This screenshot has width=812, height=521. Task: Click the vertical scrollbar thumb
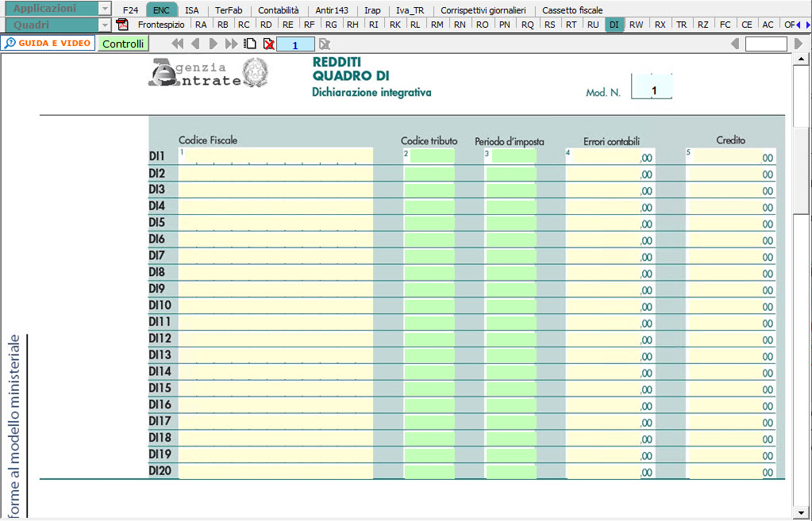click(800, 169)
